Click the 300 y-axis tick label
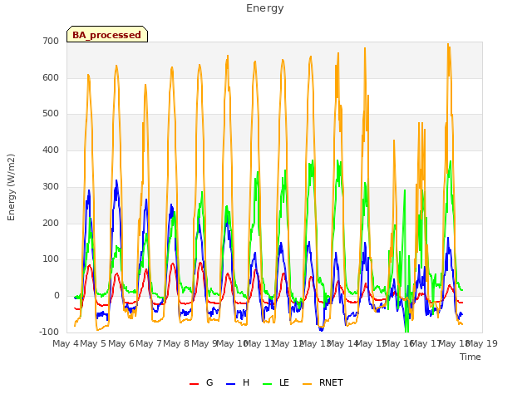 coord(51,186)
